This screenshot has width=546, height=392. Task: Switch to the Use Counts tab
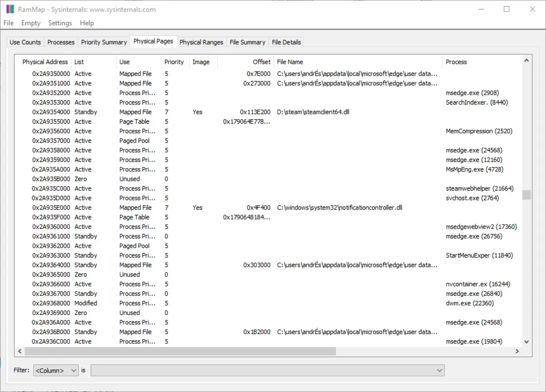[x=25, y=42]
